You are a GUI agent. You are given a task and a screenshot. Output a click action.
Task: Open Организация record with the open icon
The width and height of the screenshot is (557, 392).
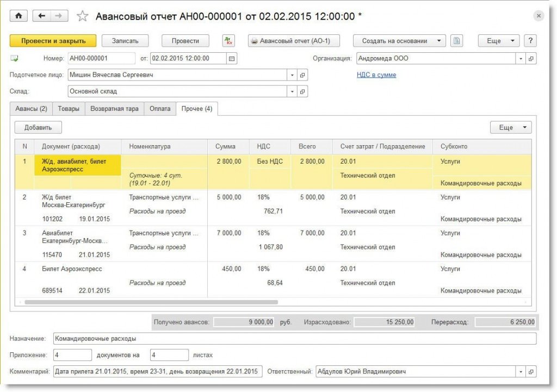[x=531, y=59]
